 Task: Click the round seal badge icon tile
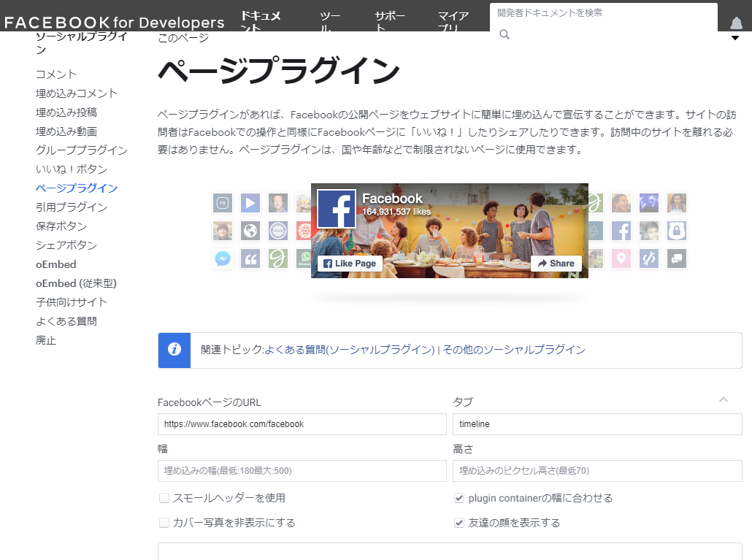coord(277,231)
